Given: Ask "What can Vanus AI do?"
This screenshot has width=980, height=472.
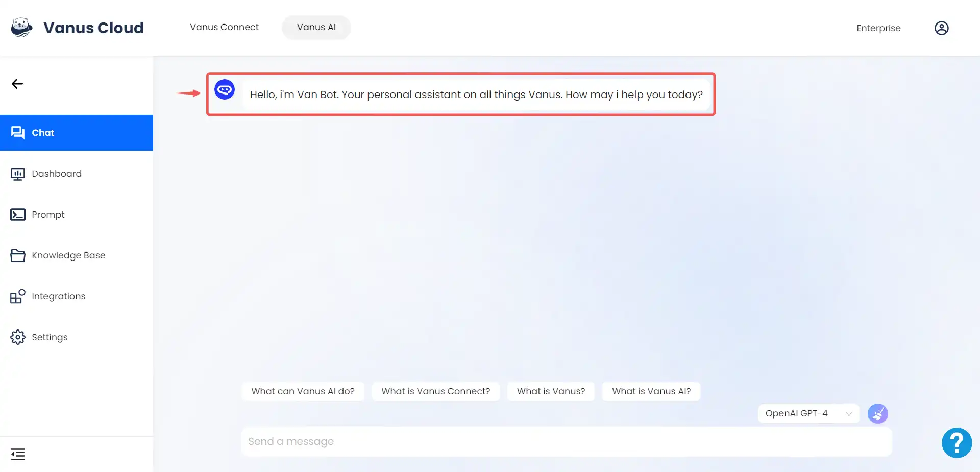Looking at the screenshot, I should click(303, 391).
